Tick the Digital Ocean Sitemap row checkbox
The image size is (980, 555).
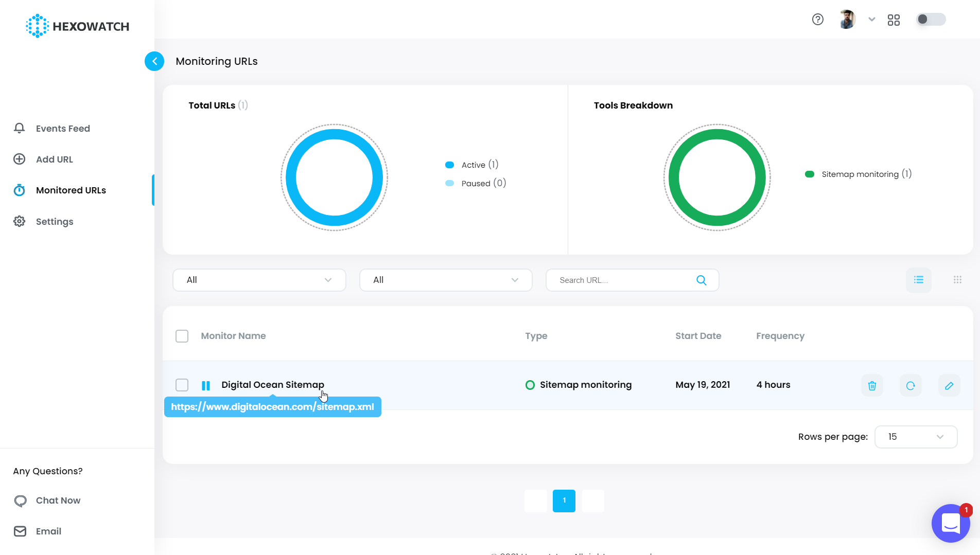coord(182,385)
